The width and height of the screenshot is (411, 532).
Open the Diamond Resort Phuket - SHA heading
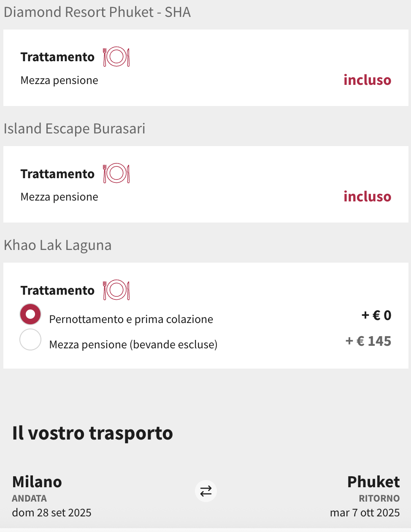pos(97,12)
